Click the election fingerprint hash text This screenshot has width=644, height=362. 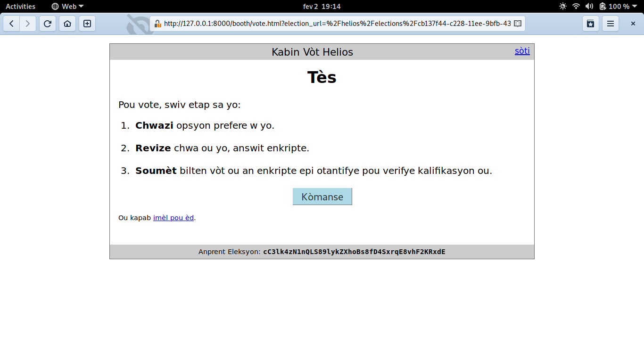pyautogui.click(x=354, y=252)
